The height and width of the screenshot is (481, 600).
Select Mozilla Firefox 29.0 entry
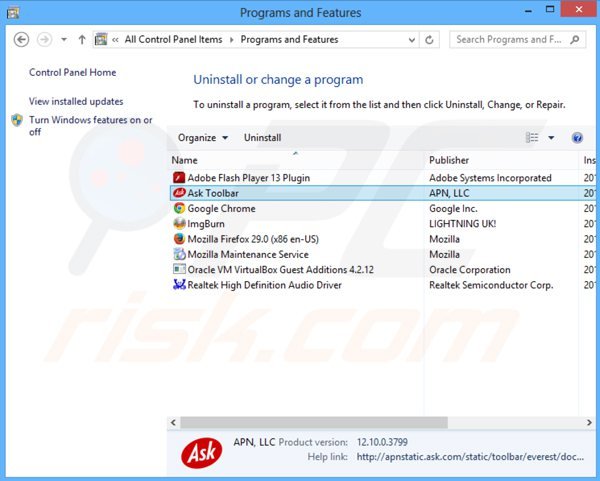[383, 239]
